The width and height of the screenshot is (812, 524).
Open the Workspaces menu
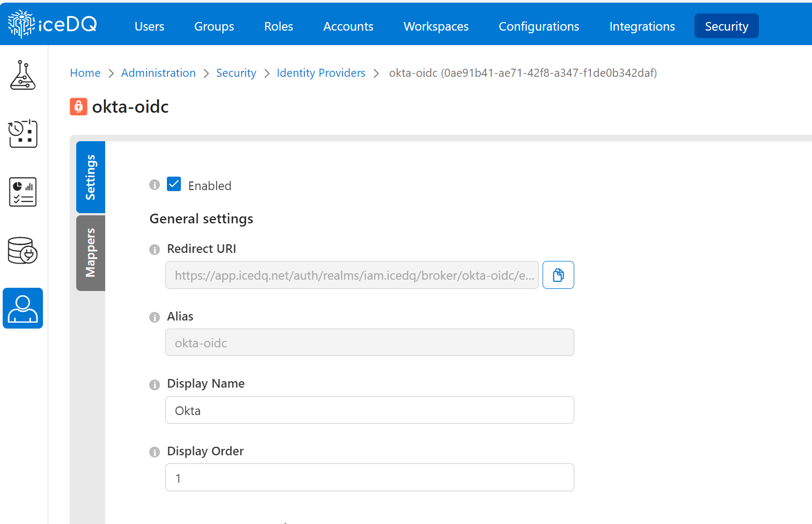pos(436,26)
